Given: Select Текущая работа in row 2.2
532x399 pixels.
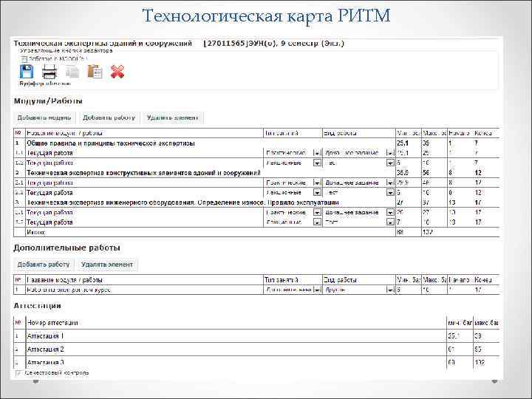Looking at the screenshot, I should click(x=50, y=193).
